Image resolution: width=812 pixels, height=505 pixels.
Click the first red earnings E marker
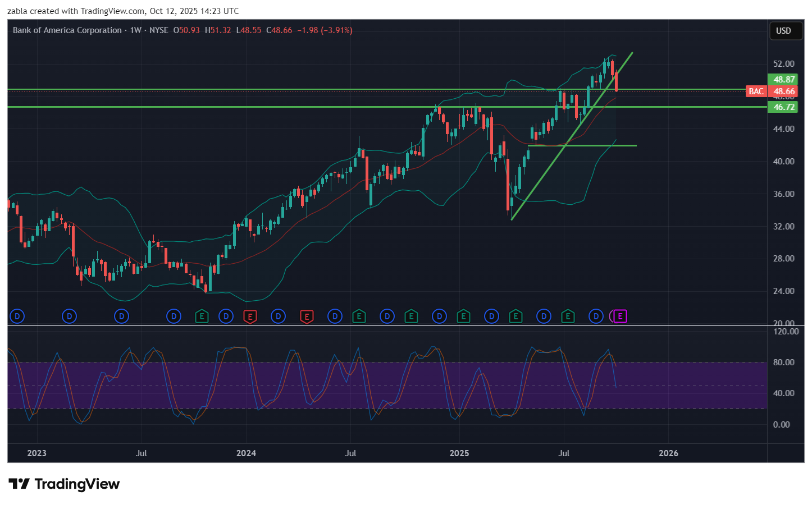click(x=250, y=316)
